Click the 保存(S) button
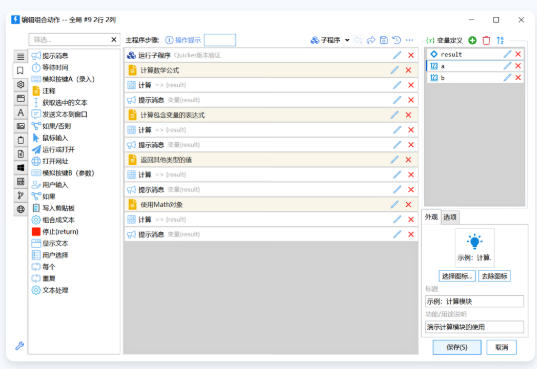Viewport: 537px width, 369px height. (457, 347)
